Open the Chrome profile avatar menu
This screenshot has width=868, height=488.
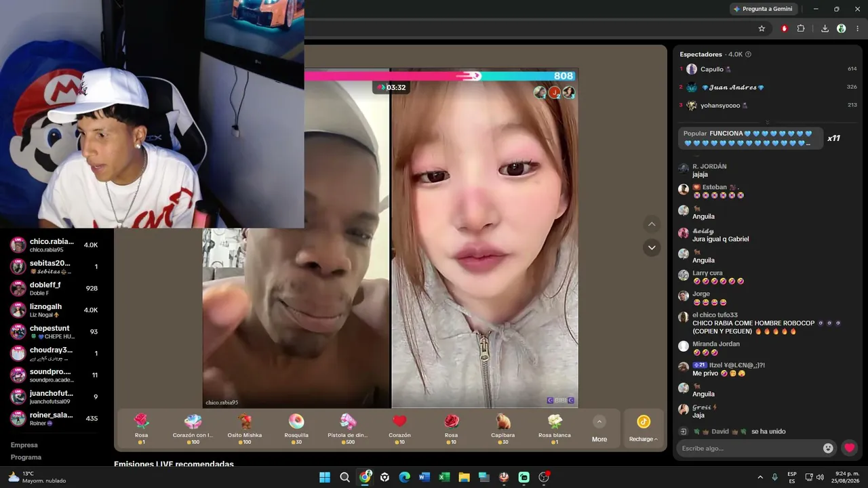click(842, 28)
